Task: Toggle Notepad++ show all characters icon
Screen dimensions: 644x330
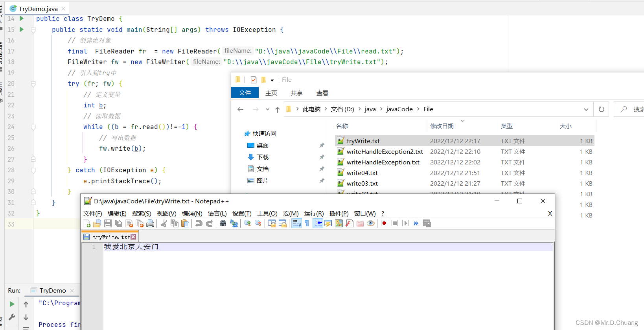Action: (x=307, y=223)
